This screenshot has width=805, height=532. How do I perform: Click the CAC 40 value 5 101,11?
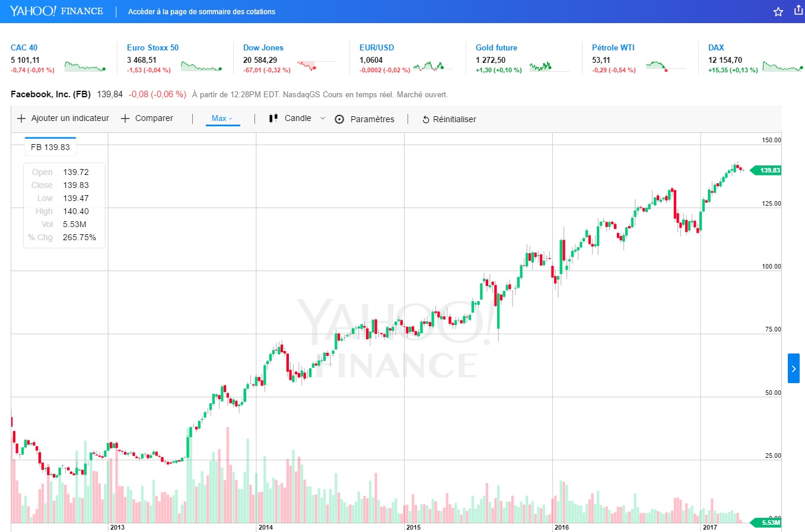coord(25,60)
